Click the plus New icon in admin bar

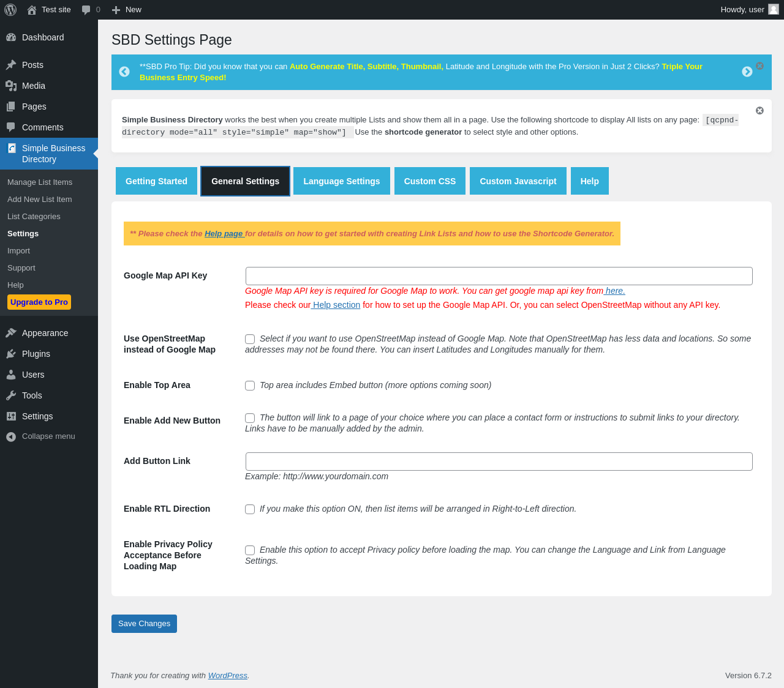tap(116, 10)
